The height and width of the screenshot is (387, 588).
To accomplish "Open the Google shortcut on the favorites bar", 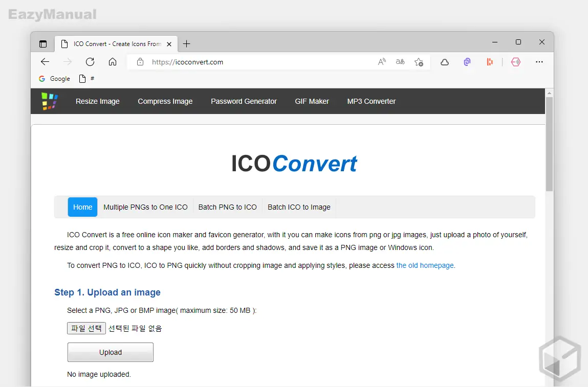I will point(54,79).
